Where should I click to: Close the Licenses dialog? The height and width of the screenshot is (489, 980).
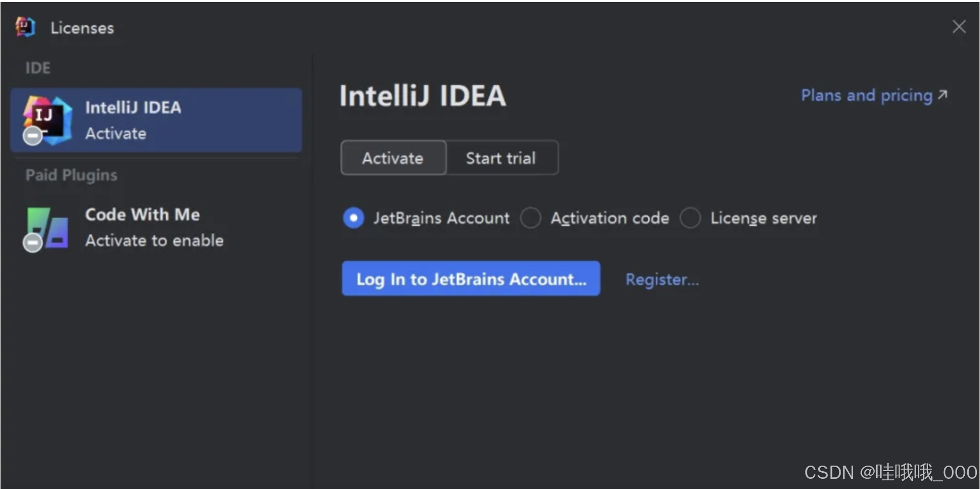click(959, 26)
